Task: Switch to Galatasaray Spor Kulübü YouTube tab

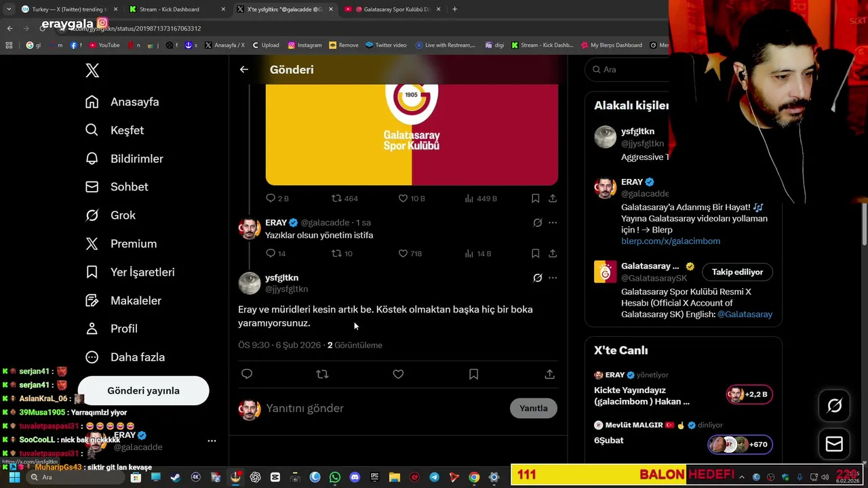Action: pos(392,9)
